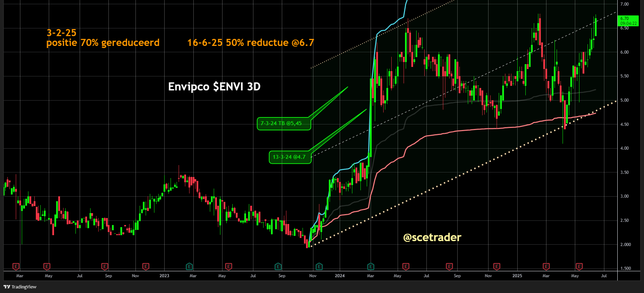Show the earnings marker after May 2025
The image size is (644, 293).
tap(579, 267)
